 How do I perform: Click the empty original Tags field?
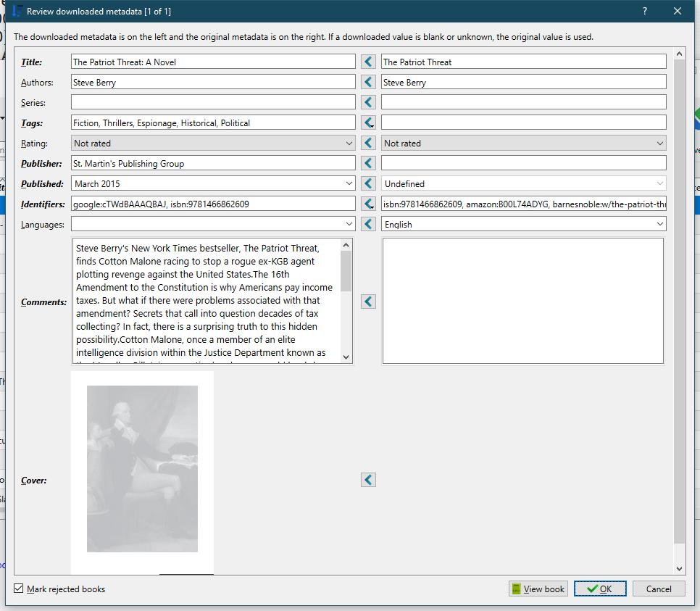point(524,122)
